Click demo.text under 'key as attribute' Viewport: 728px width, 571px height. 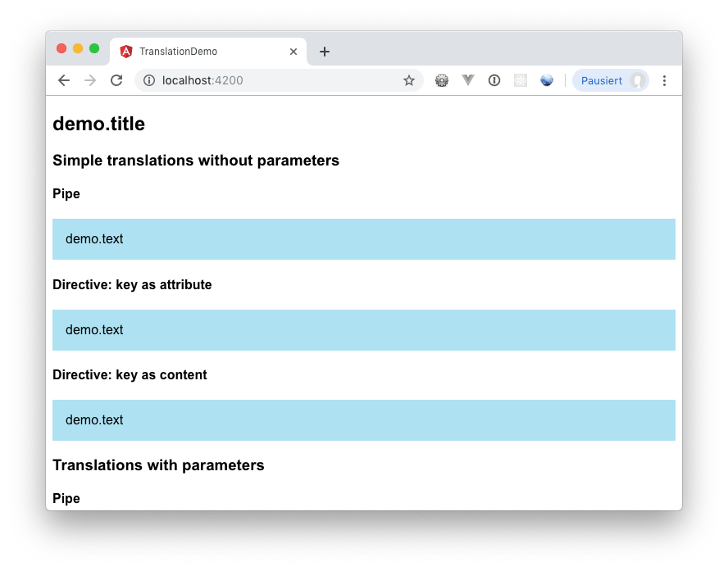[x=364, y=330]
